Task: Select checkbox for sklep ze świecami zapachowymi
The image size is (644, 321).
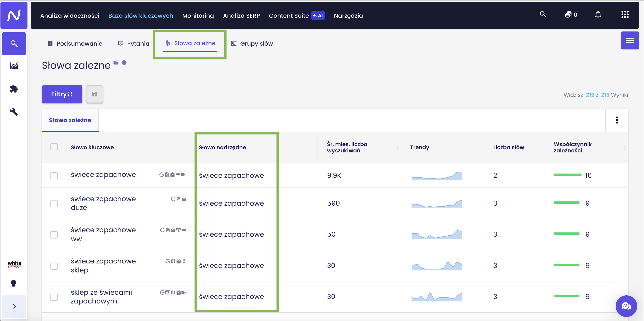Action: (x=54, y=297)
